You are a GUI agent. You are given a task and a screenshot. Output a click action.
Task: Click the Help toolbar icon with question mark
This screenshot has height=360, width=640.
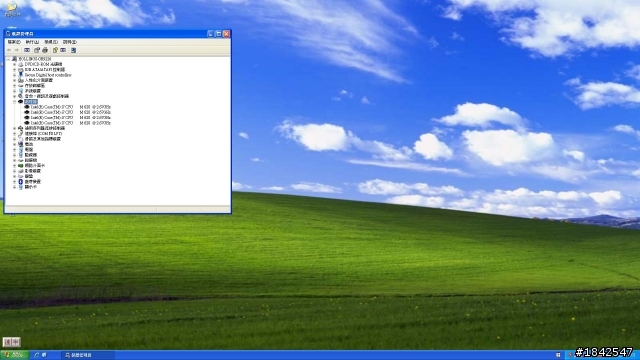click(55, 50)
